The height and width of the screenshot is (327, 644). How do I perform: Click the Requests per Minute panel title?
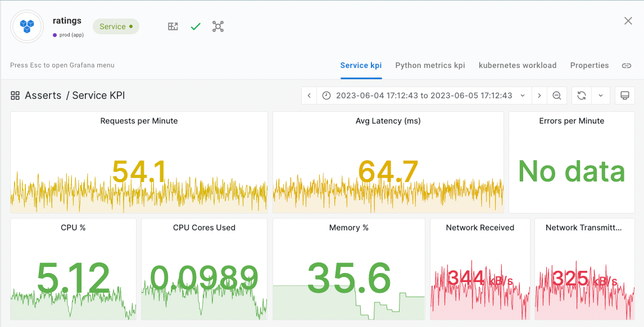coord(139,121)
